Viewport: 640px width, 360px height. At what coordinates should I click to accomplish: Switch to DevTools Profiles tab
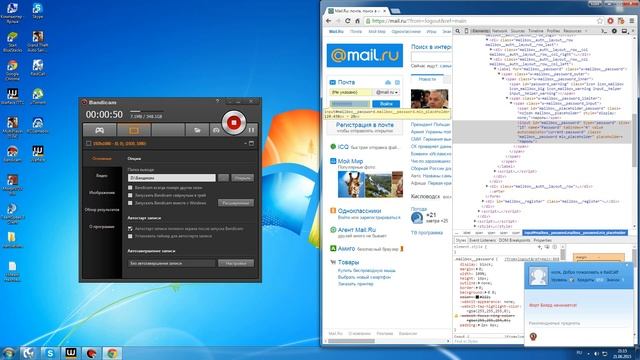pyautogui.click(x=553, y=31)
